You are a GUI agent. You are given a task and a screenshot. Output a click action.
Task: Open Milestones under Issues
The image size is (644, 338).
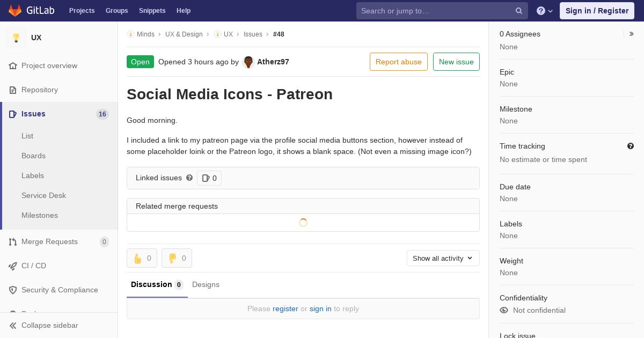[40, 215]
